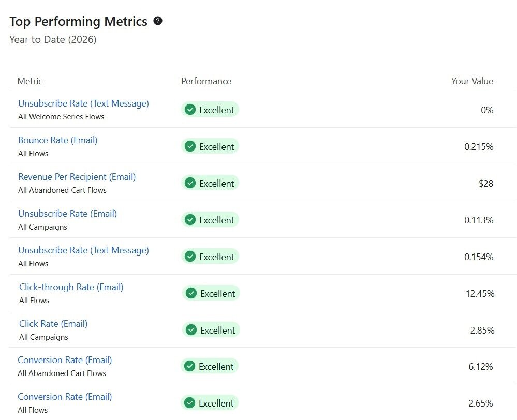
Task: Open Conversion Rate (Email) for All Abandoned Cart Flows
Action: [x=65, y=360]
